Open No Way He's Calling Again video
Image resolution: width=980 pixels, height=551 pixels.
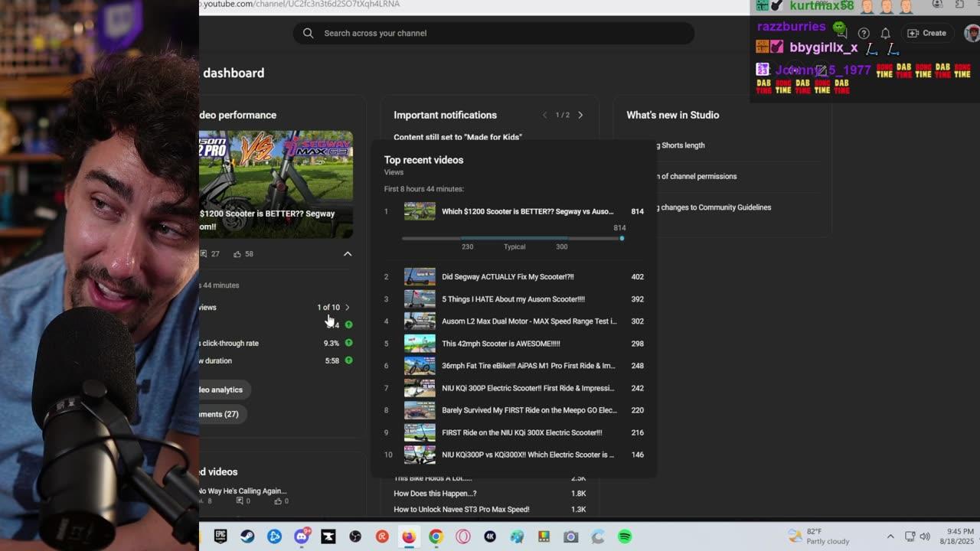click(x=243, y=491)
